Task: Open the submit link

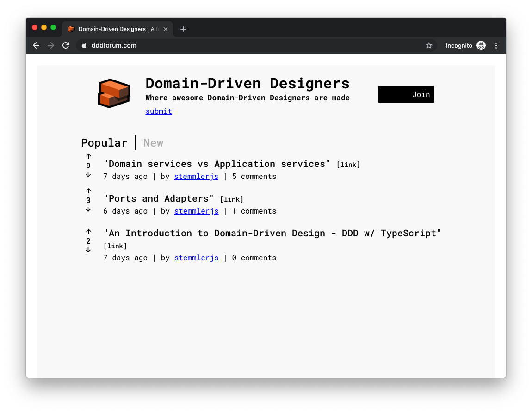Action: pyautogui.click(x=159, y=111)
